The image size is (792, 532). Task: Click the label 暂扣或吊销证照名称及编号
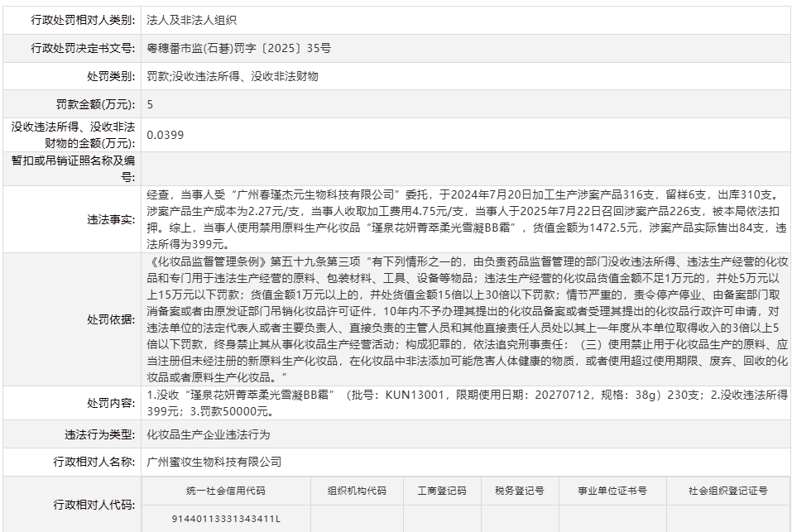click(73, 169)
